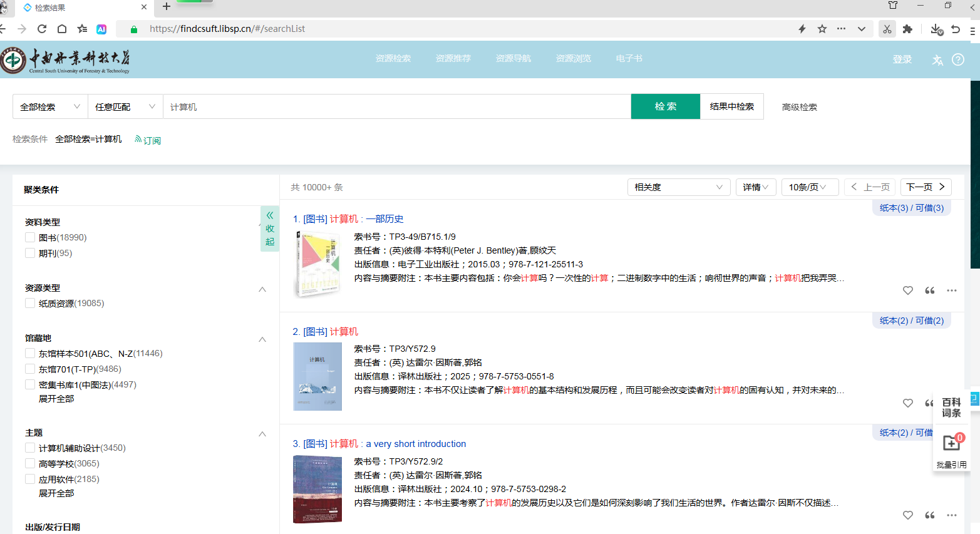The width and height of the screenshot is (980, 534).
Task: Click the help question mark icon
Action: point(957,59)
